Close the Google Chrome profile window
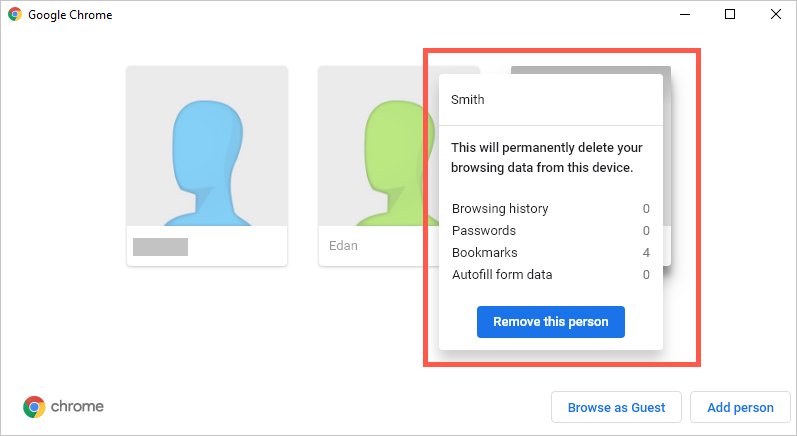Viewport: 797px width, 436px height. pos(775,15)
